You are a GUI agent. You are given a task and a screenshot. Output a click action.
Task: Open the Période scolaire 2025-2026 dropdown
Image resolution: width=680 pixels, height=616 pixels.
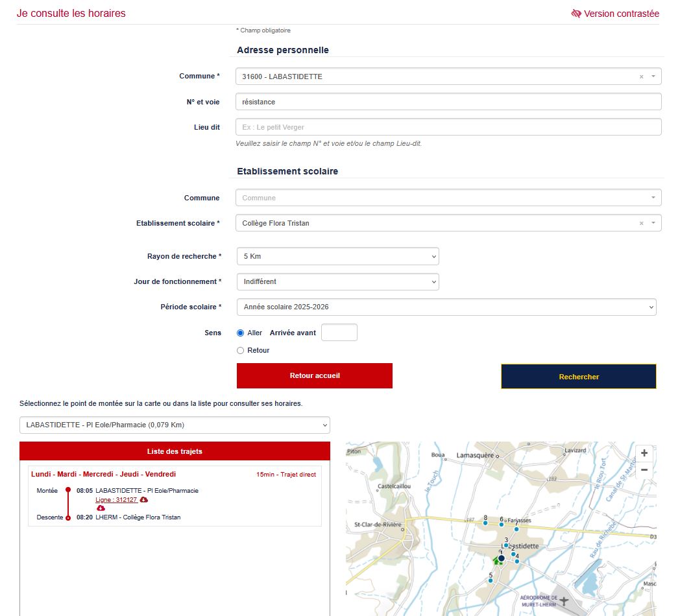pyautogui.click(x=446, y=307)
